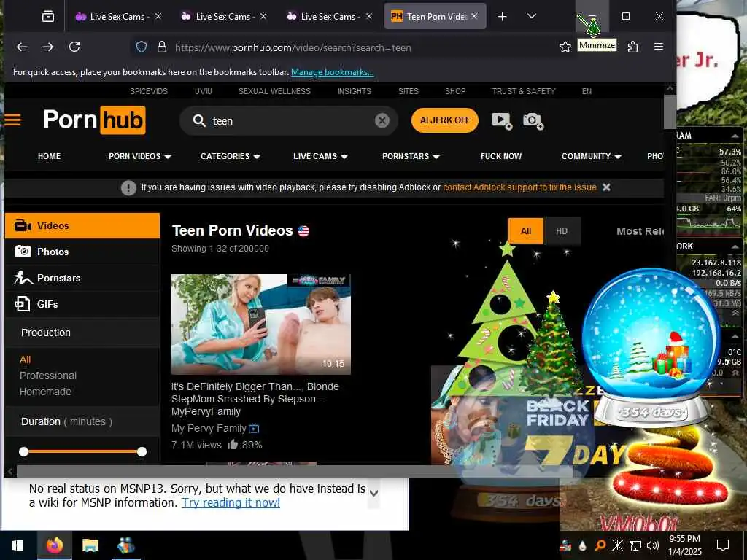
Task: Open the Fuck Now navigation link
Action: coord(501,156)
